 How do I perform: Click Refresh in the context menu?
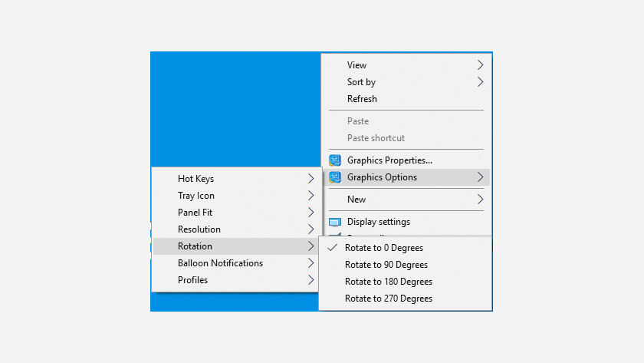tap(362, 99)
